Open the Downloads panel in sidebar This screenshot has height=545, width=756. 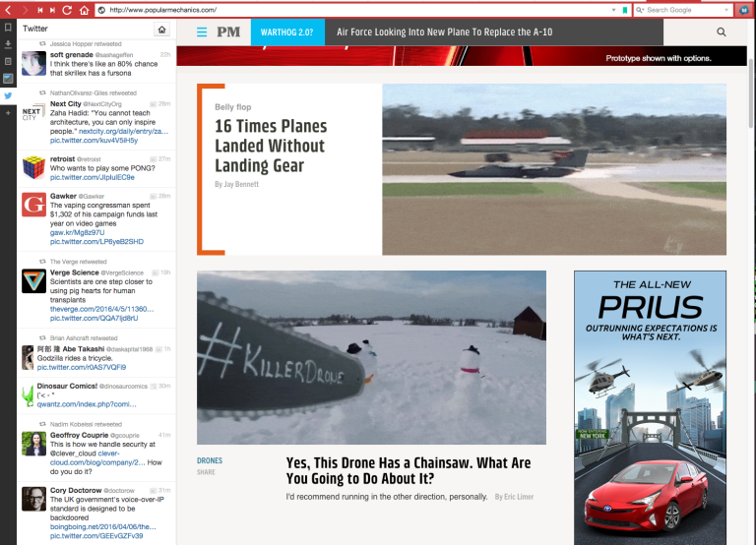tap(8, 44)
